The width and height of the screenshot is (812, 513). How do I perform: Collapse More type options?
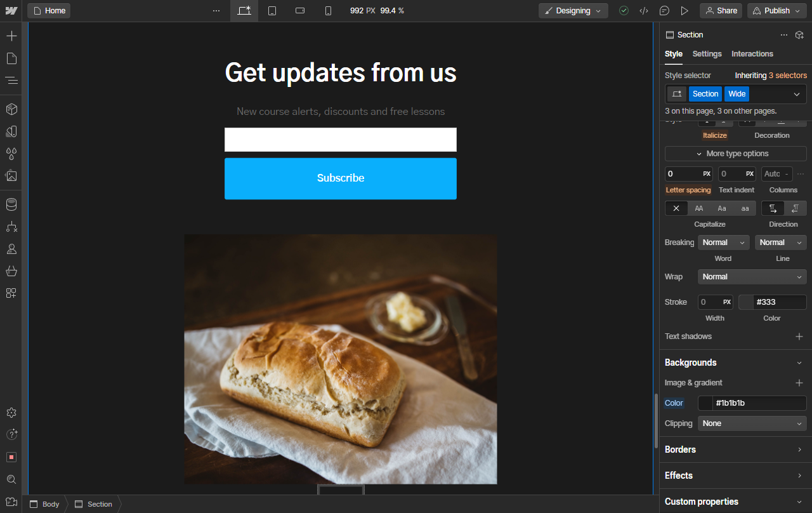(x=736, y=154)
